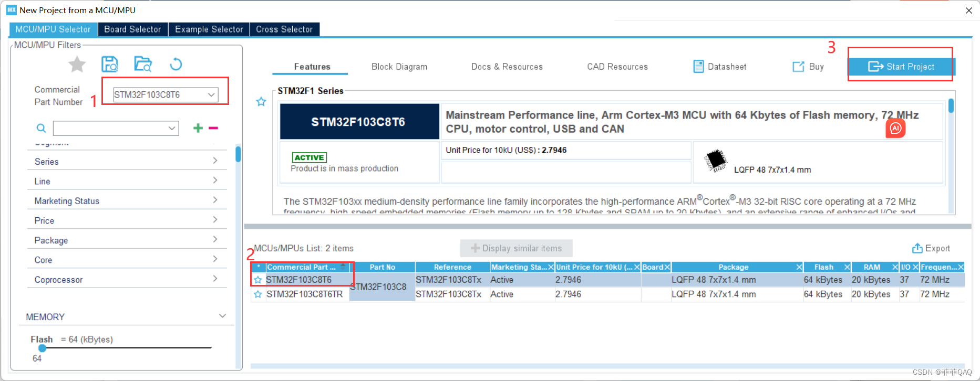Close the New Project dialog window
Screen dimensions: 980x381
coord(969,10)
